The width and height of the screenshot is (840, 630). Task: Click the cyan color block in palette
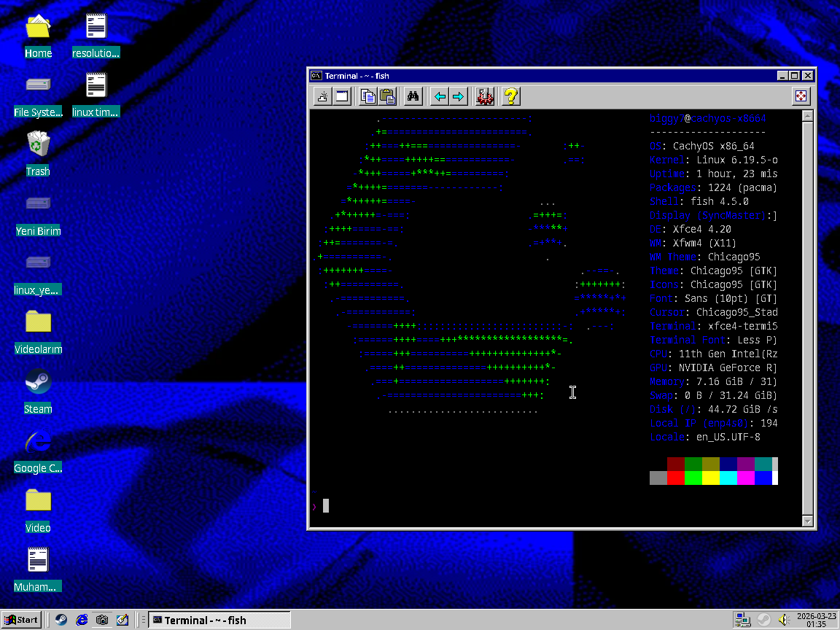coord(728,478)
